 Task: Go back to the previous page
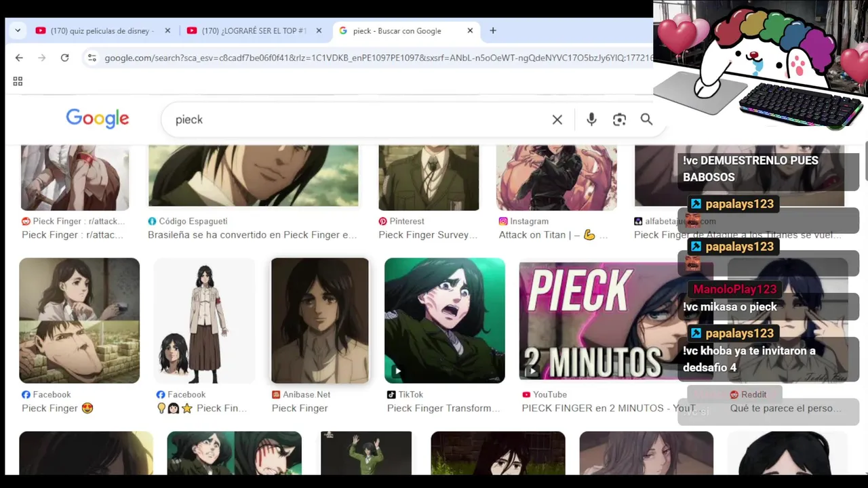19,58
